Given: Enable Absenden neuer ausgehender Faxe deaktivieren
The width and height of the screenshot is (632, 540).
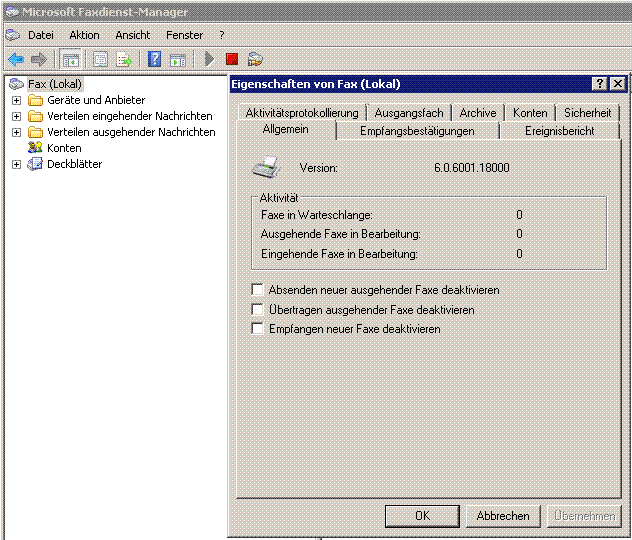Looking at the screenshot, I should [257, 289].
